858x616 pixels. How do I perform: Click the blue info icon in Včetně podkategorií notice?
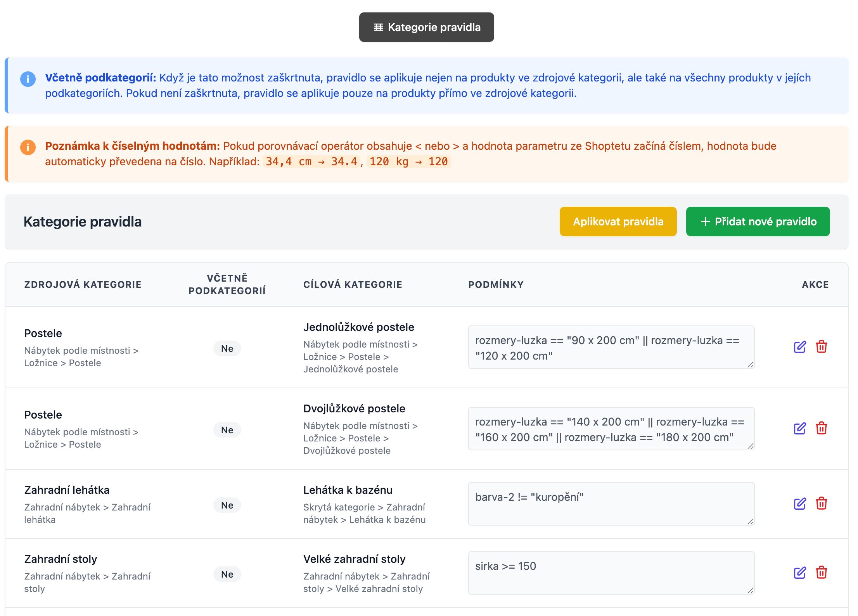[28, 79]
